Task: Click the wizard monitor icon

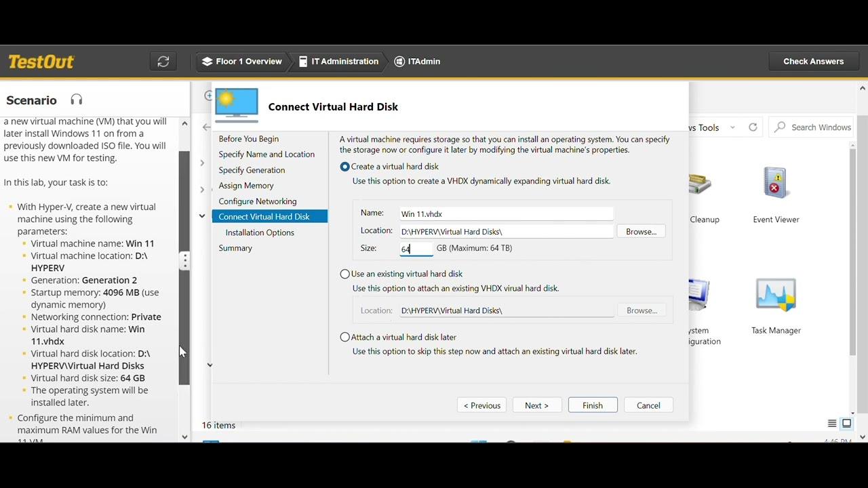Action: (x=237, y=105)
